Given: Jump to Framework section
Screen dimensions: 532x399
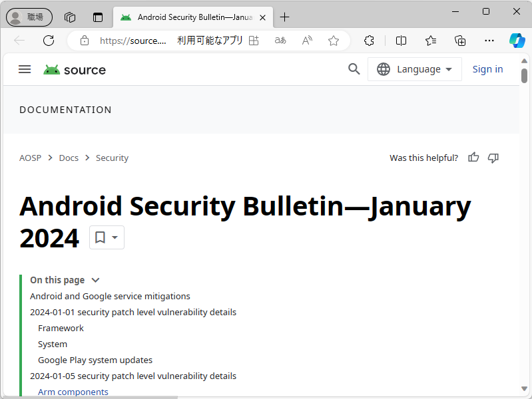Looking at the screenshot, I should click(x=61, y=328).
